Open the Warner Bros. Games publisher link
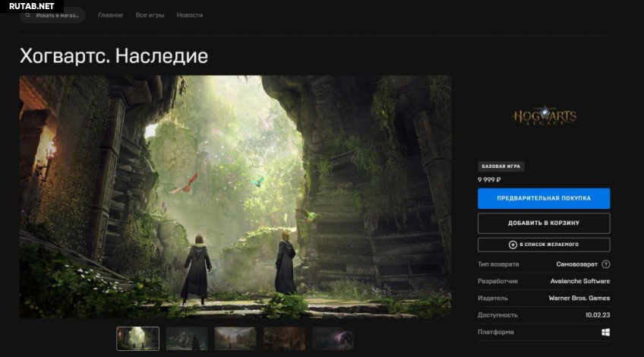This screenshot has height=357, width=644. (579, 298)
